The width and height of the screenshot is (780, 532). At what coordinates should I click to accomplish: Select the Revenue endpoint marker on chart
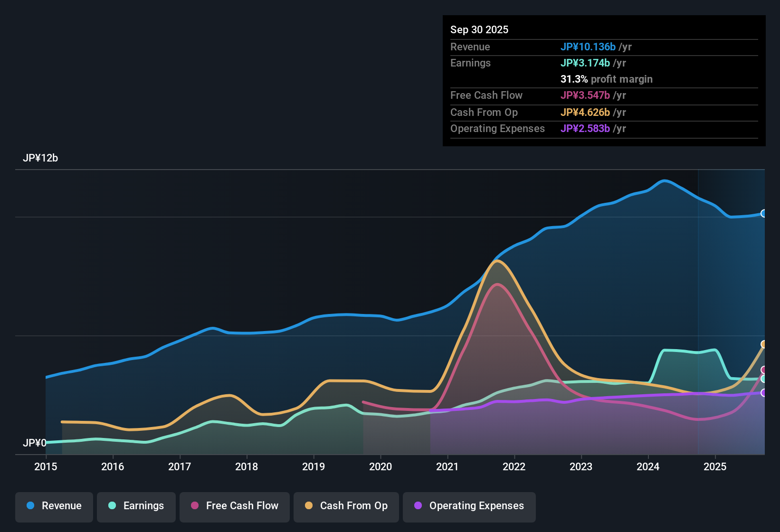[x=764, y=214]
